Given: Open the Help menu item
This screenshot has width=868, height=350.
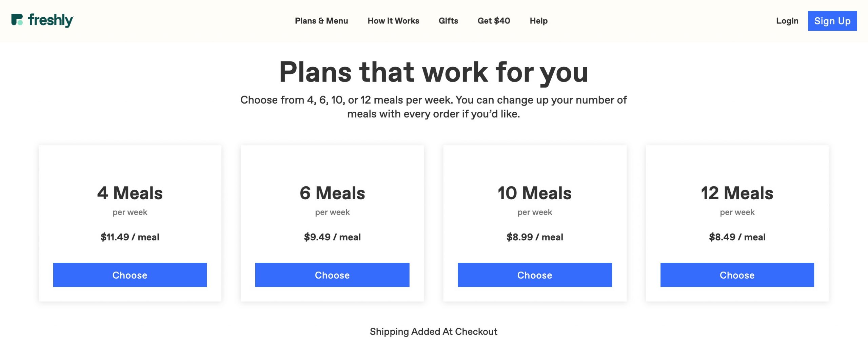Looking at the screenshot, I should pos(538,21).
